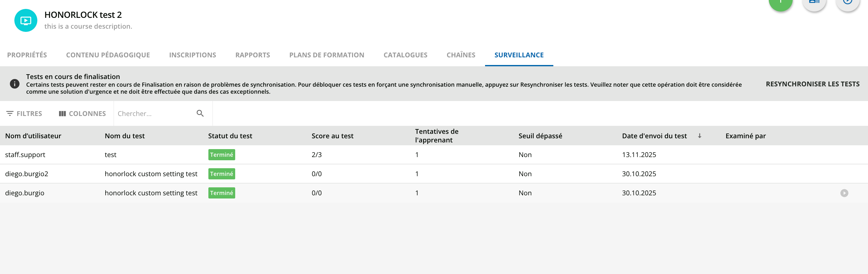868x274 pixels.
Task: Click Terminé badge in staff.support row
Action: coord(221,155)
